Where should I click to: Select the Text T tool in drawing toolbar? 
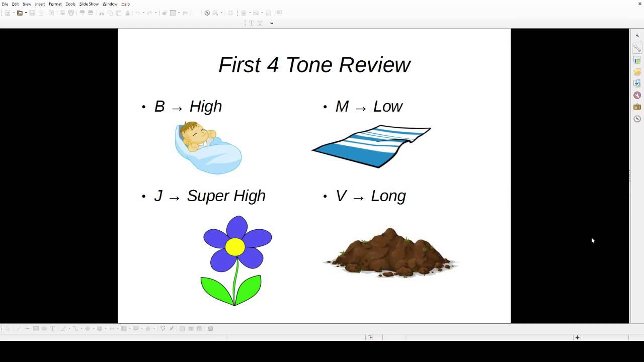[x=52, y=328]
